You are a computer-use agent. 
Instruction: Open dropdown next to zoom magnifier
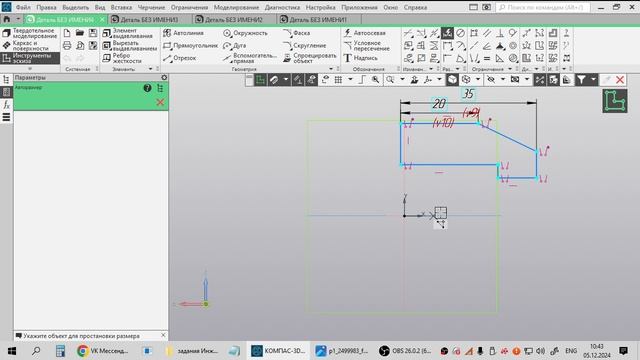coord(402,80)
